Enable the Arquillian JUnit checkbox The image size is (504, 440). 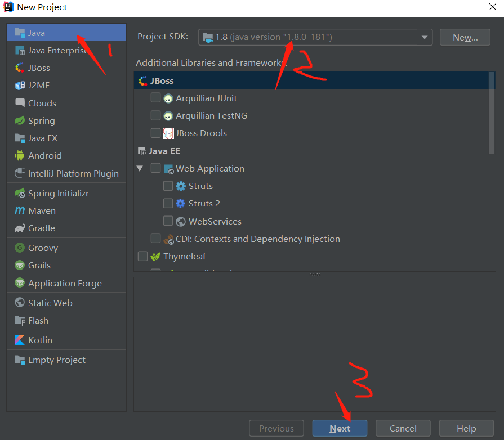click(155, 98)
